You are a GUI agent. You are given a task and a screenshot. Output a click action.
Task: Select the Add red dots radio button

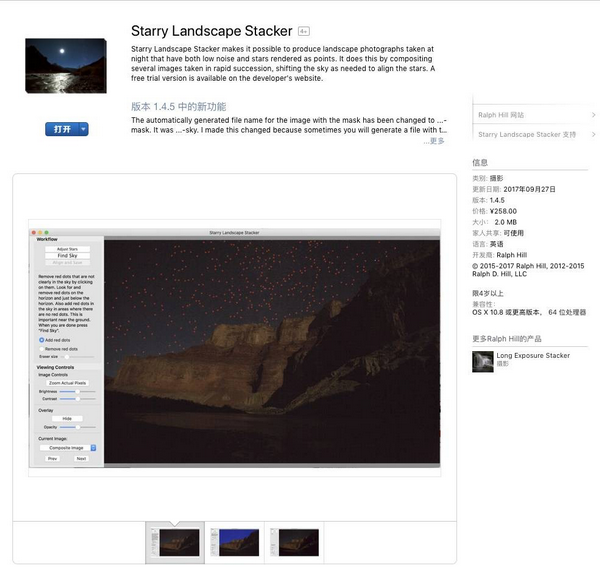click(41, 340)
